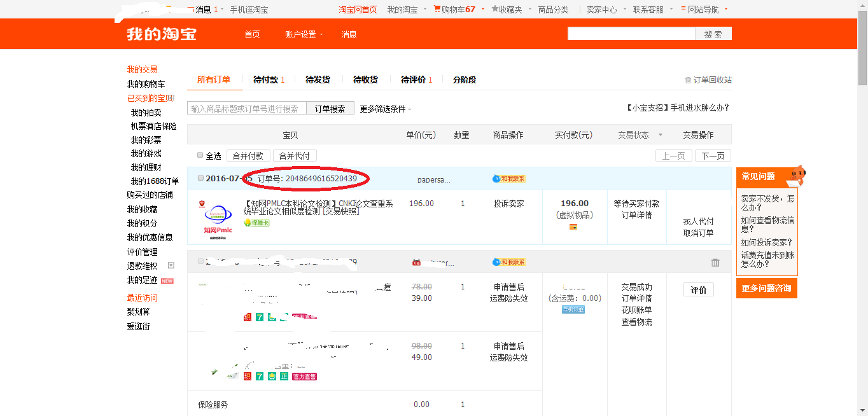
Task: Delete the second order via trash icon
Action: tap(715, 262)
